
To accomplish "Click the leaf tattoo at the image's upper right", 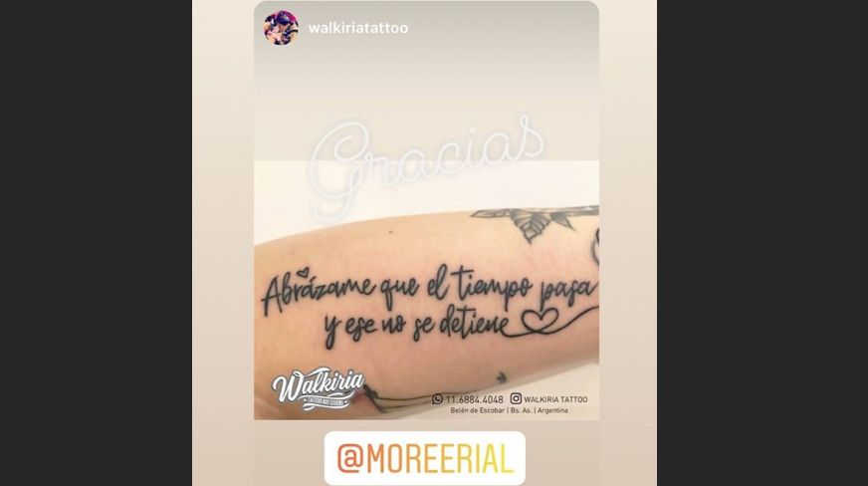I will pos(536,221).
